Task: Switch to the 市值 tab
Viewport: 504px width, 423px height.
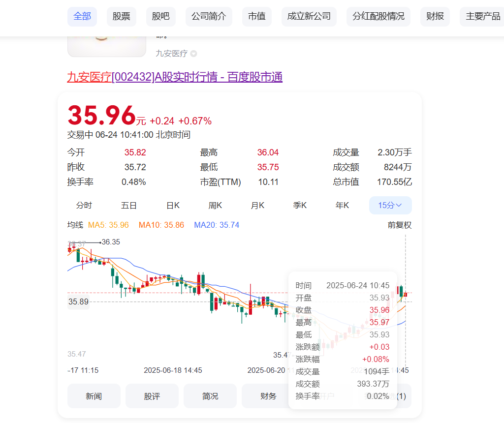Action: coord(257,16)
